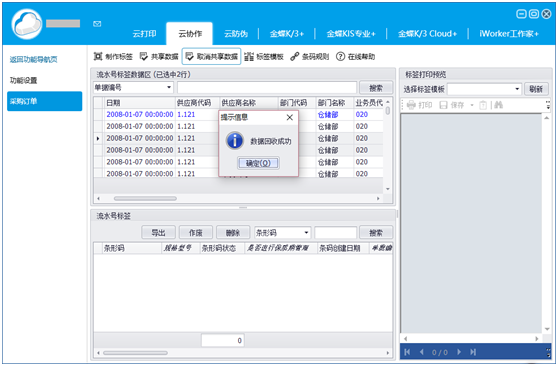Click 作废 button
This screenshot has height=366, width=558.
tap(196, 232)
